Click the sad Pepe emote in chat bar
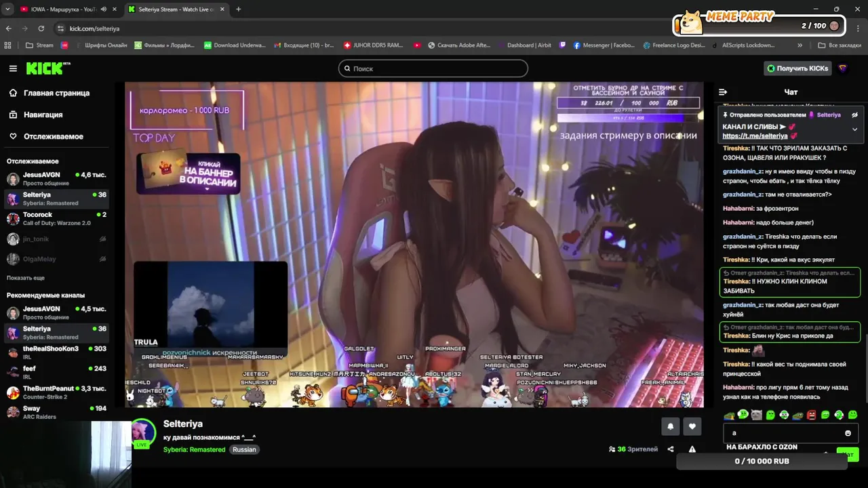Viewport: 868px width, 488px height. pos(729,415)
